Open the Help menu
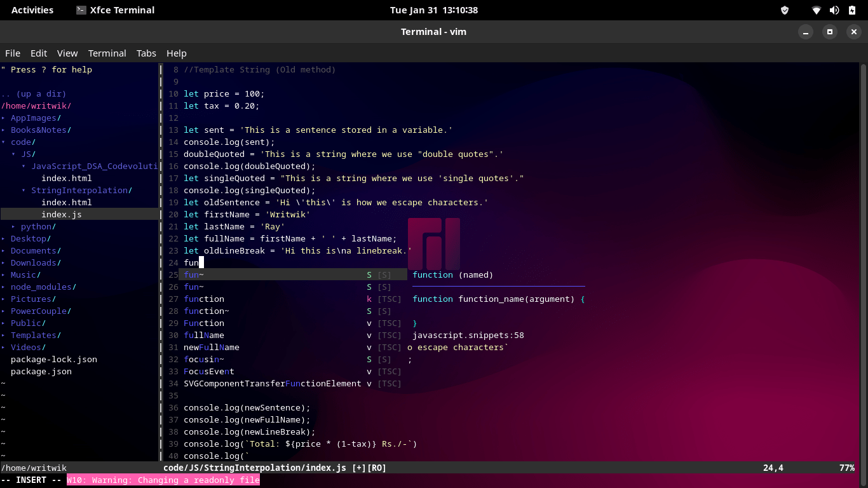Image resolution: width=868 pixels, height=488 pixels. pos(176,53)
